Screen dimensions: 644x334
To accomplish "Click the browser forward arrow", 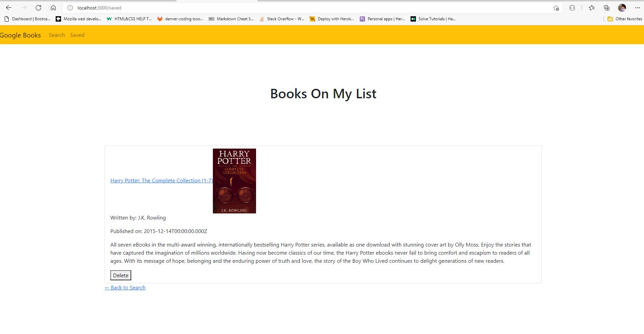I will (24, 8).
